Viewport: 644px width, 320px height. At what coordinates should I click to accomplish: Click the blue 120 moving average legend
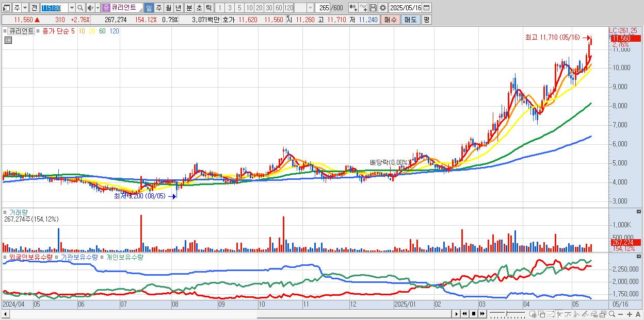point(115,31)
